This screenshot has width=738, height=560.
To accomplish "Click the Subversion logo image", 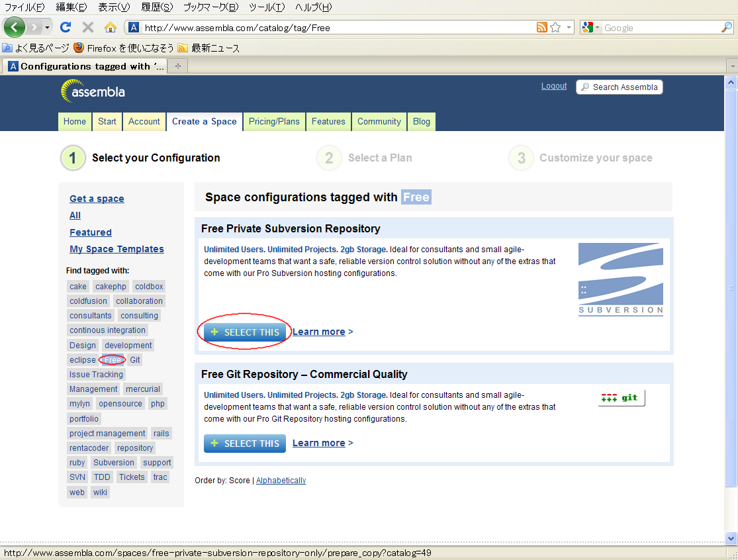I will 620,279.
